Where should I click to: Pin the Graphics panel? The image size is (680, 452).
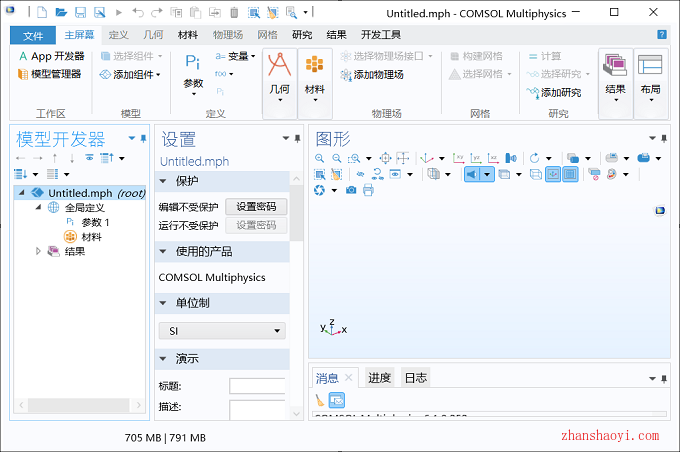click(x=664, y=138)
